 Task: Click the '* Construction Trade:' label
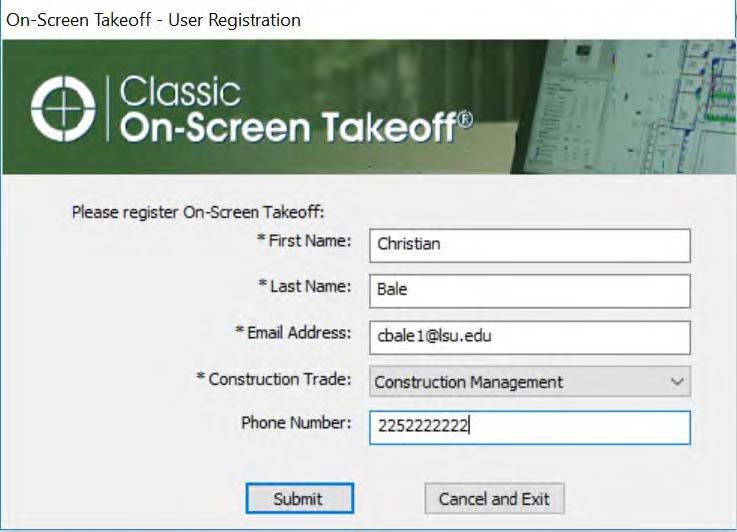coord(274,380)
